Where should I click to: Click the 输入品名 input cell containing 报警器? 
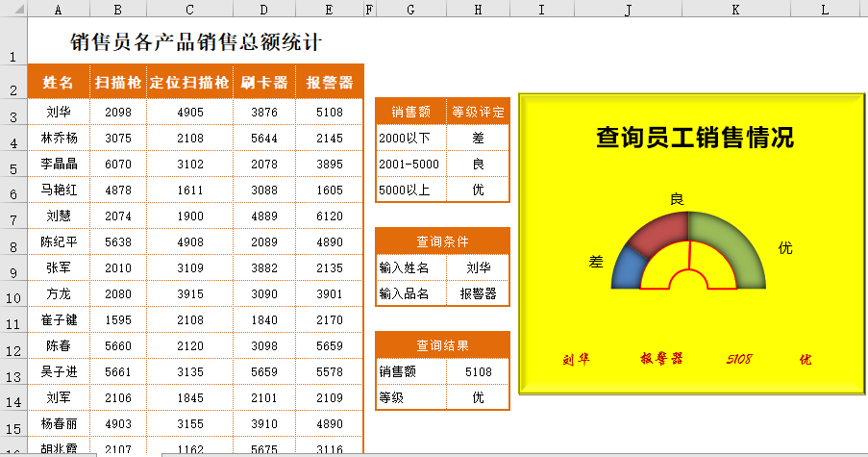pyautogui.click(x=478, y=293)
